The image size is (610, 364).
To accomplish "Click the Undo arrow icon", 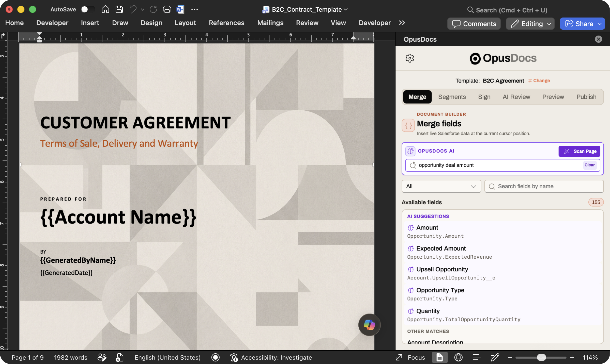I will pos(133,9).
